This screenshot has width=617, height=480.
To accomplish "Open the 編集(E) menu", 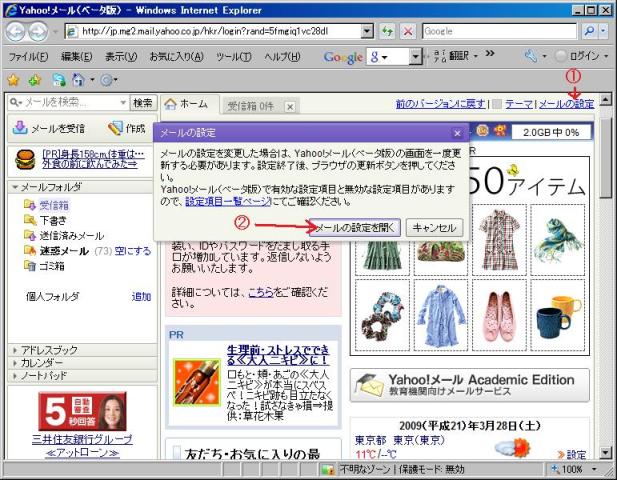I will pyautogui.click(x=76, y=57).
